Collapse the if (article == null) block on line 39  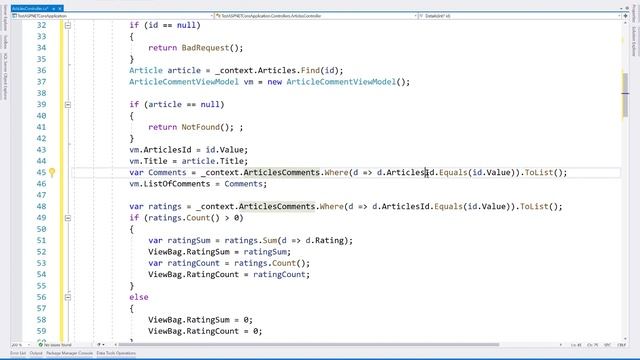point(68,104)
